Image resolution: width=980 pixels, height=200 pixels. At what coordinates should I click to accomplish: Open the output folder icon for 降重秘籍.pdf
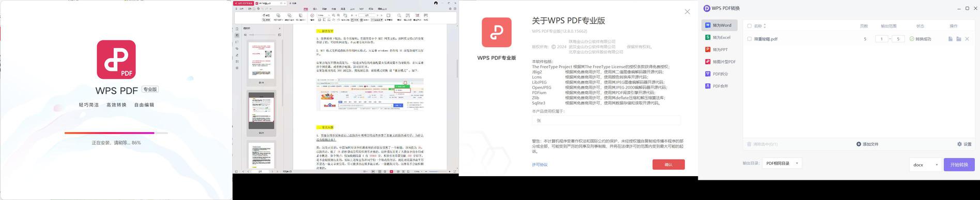click(959, 39)
